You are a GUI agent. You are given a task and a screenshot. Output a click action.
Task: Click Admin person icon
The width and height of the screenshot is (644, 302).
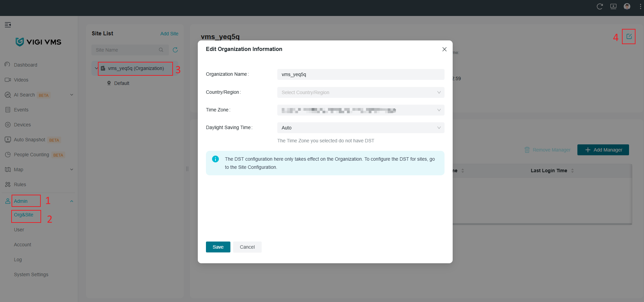tap(7, 201)
